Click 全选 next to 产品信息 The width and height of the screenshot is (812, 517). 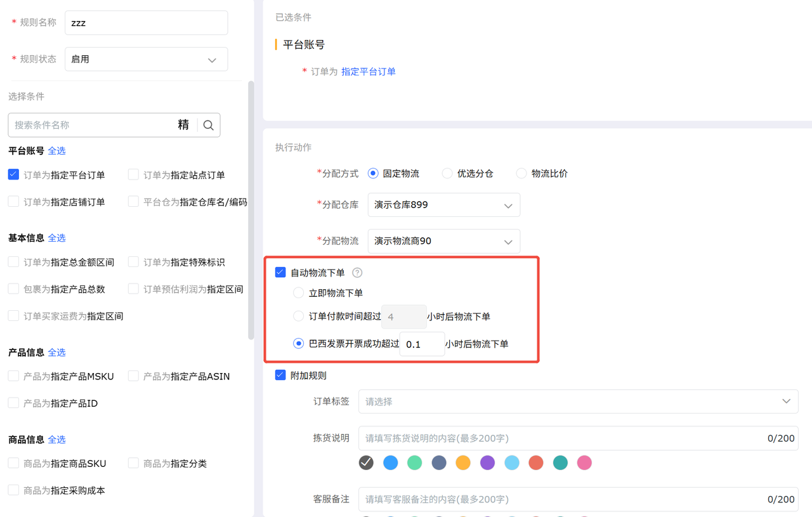click(x=56, y=352)
